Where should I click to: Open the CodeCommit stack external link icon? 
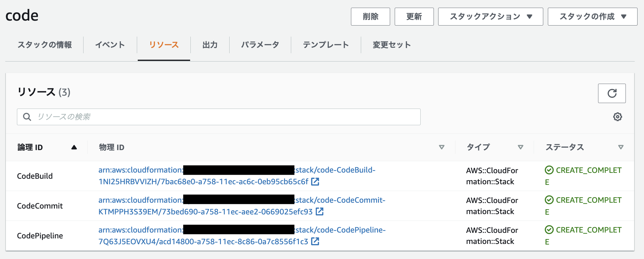(x=320, y=212)
